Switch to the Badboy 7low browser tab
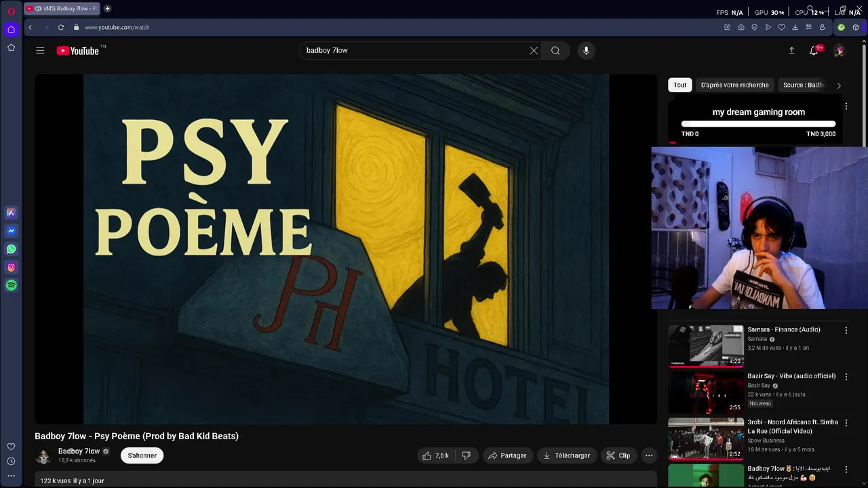 (64, 9)
